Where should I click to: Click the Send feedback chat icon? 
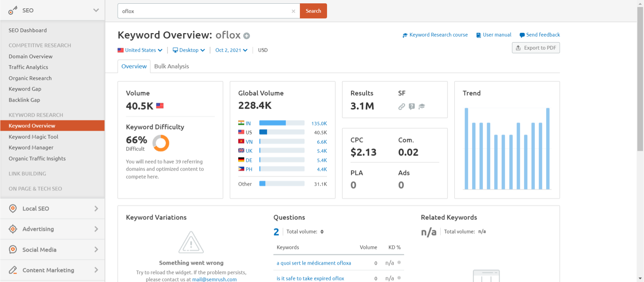point(522,35)
